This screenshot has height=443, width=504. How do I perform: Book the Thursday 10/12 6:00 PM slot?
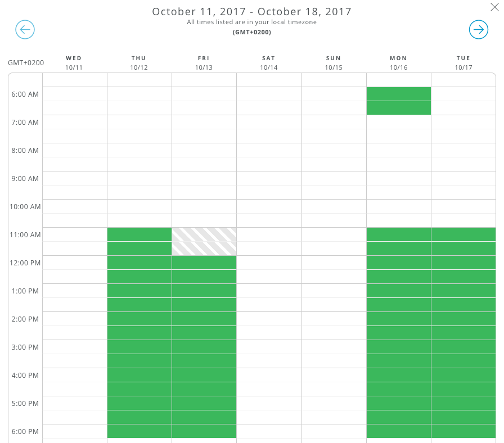tap(139, 431)
